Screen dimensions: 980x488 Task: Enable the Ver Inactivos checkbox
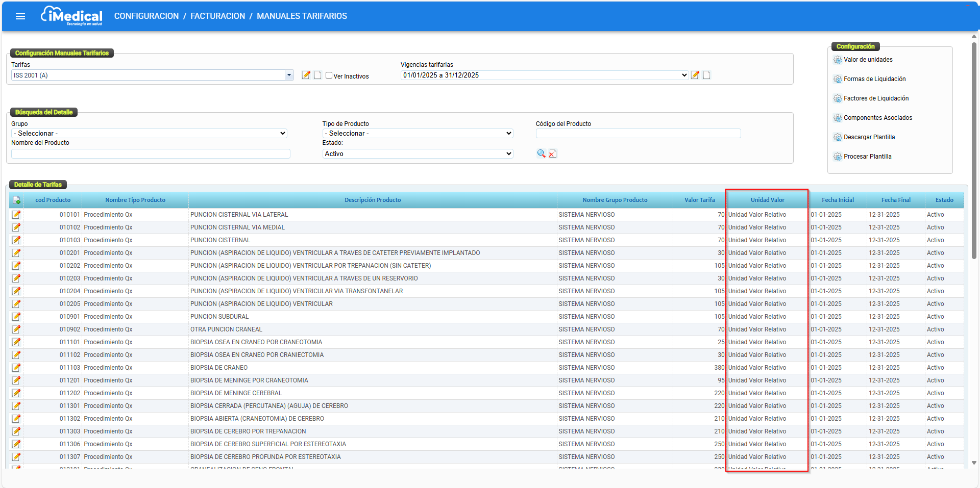(329, 75)
